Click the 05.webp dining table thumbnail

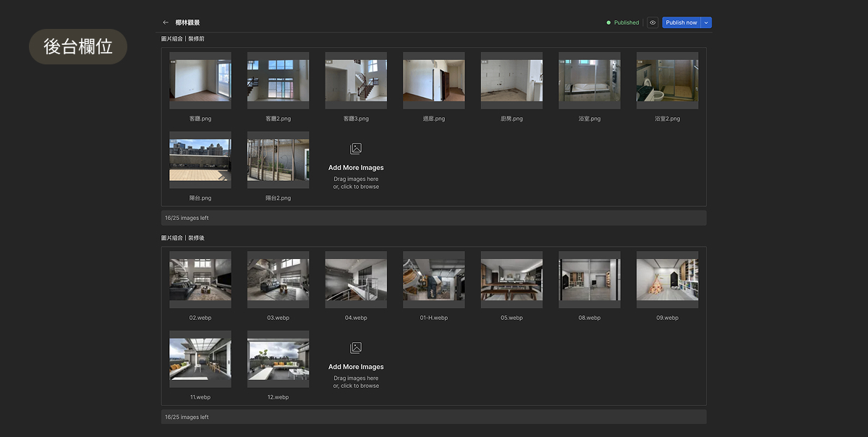point(511,280)
